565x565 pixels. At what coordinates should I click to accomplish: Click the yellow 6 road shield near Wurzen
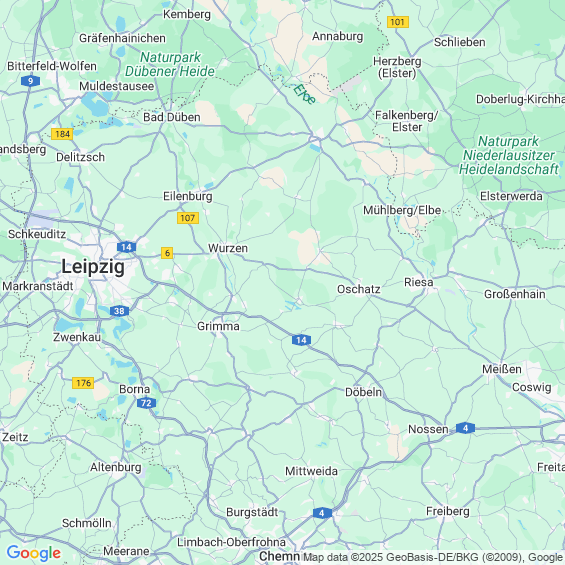point(167,253)
